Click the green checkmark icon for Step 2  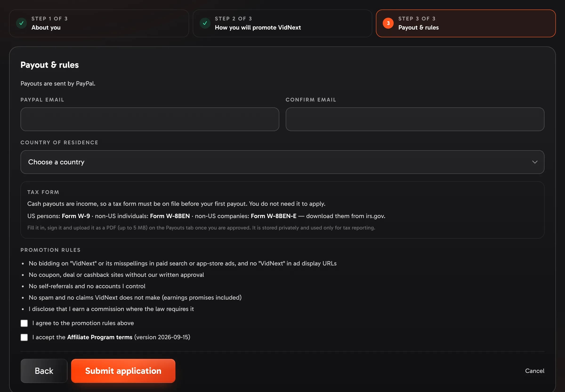point(205,23)
